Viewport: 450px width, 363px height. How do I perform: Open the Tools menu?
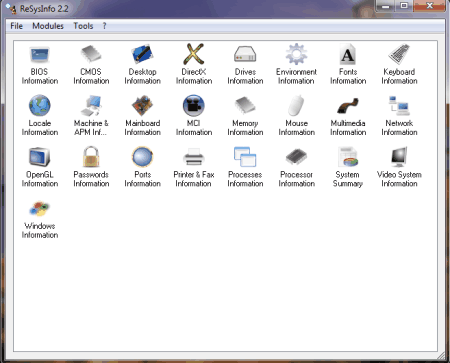tap(83, 26)
